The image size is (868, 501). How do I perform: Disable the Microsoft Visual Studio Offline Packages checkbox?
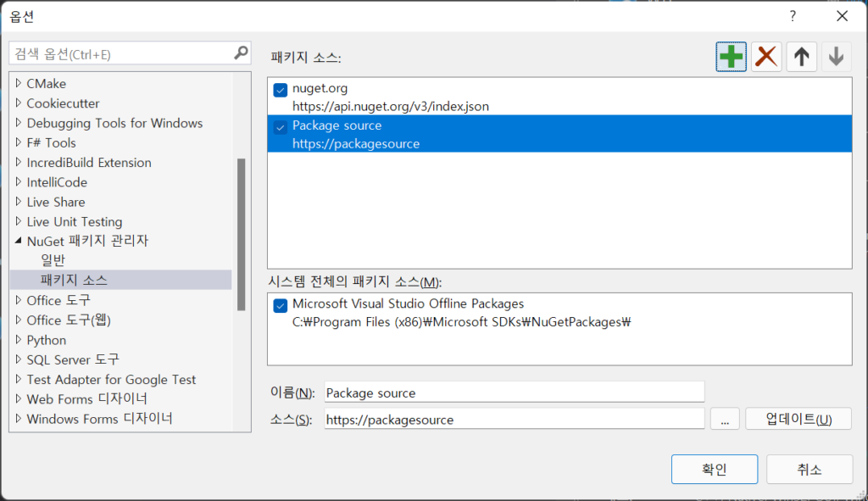click(x=280, y=305)
